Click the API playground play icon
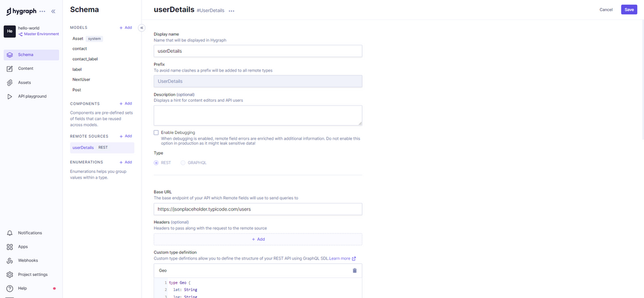 coord(10,96)
